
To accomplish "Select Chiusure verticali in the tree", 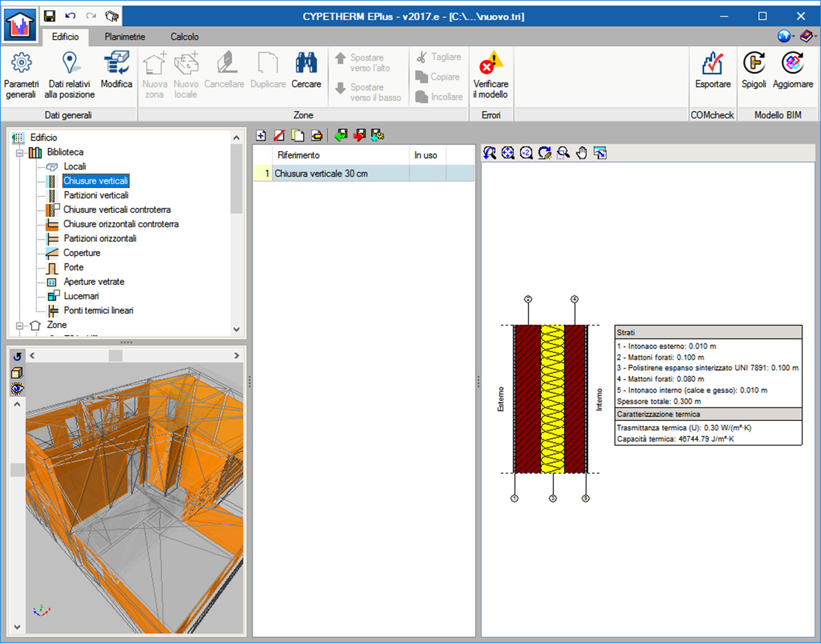I will tap(95, 181).
